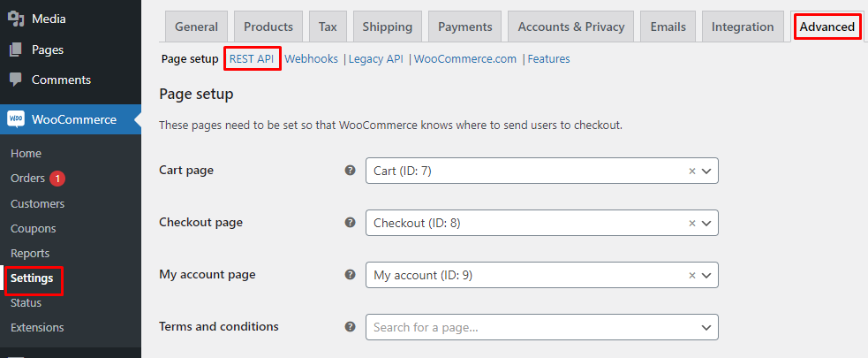Click the Media sidebar icon
This screenshot has width=868, height=358.
click(x=16, y=19)
